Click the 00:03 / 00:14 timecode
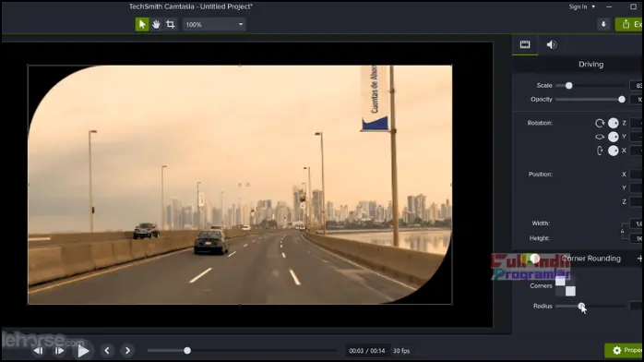The image size is (644, 362). (x=367, y=351)
